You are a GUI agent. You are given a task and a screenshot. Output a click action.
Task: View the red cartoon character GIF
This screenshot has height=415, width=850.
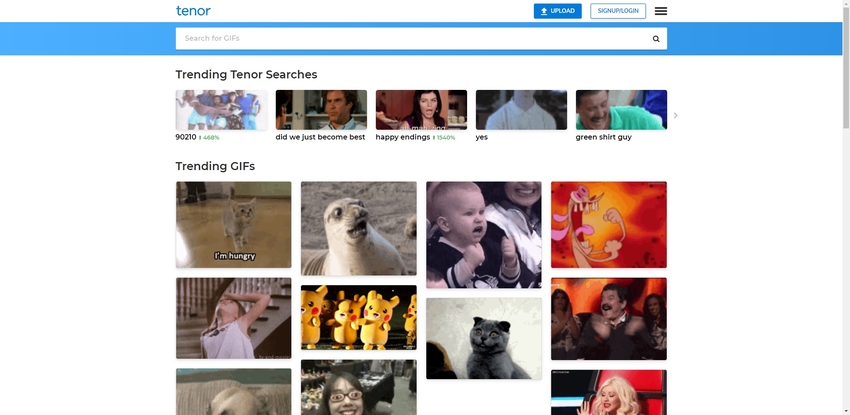point(608,224)
